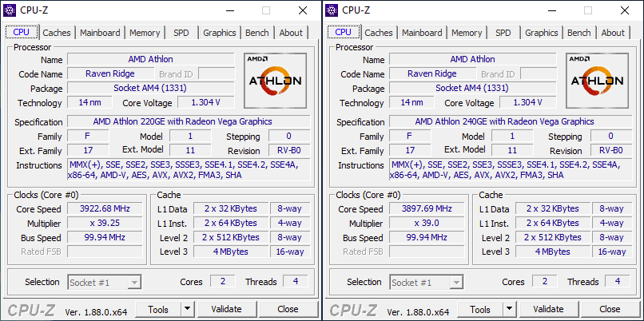The image size is (644, 321).
Task: Switch to the Caches tab in the 220GE window
Action: [x=57, y=33]
